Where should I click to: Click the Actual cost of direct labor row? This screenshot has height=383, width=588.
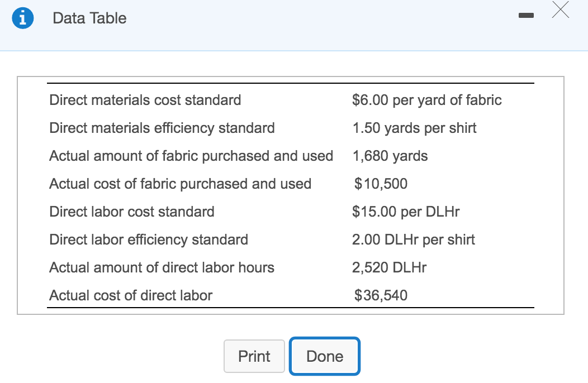(x=130, y=295)
